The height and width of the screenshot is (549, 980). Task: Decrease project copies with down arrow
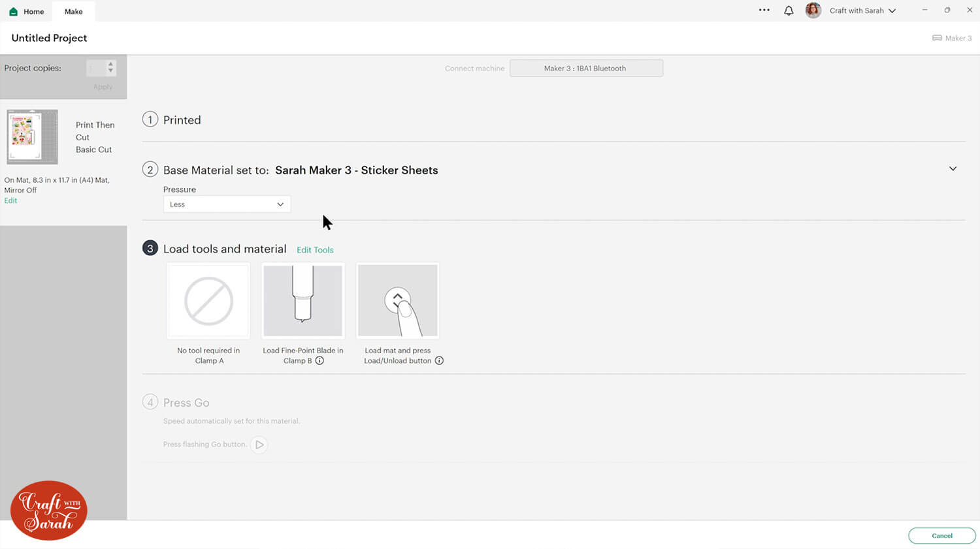110,71
